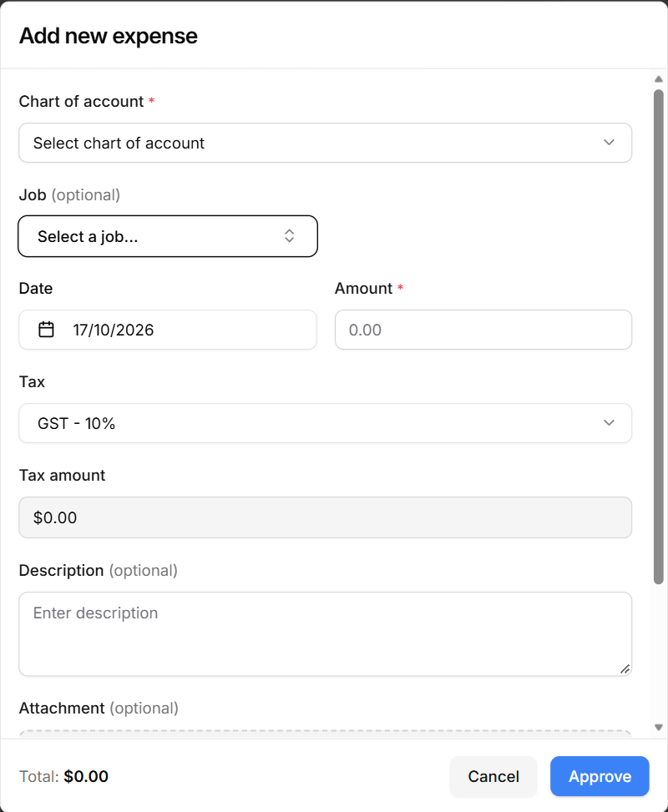Click the scrollbar up arrow

click(x=659, y=79)
